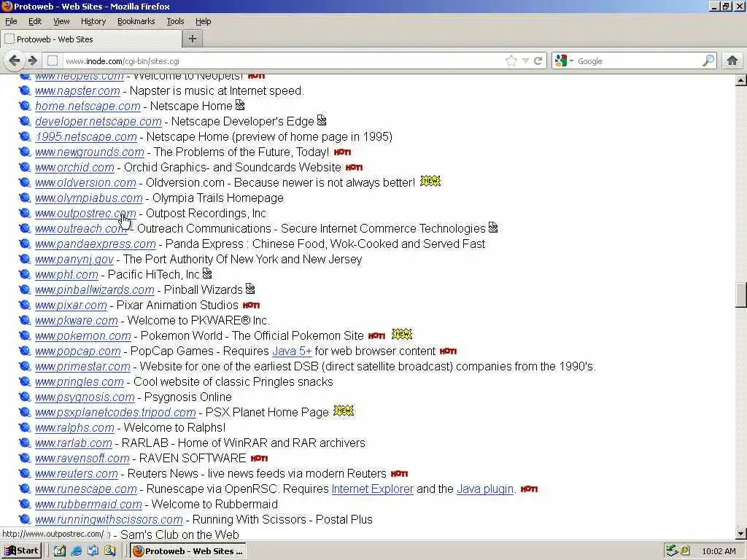
Task: Go forward with the Forward arrow button
Action: click(x=32, y=61)
